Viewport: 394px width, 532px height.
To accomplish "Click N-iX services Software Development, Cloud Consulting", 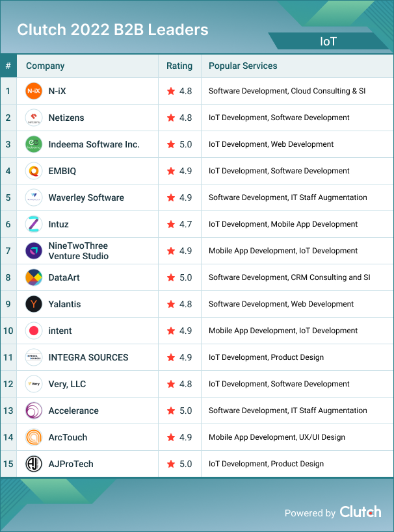I will click(x=287, y=91).
